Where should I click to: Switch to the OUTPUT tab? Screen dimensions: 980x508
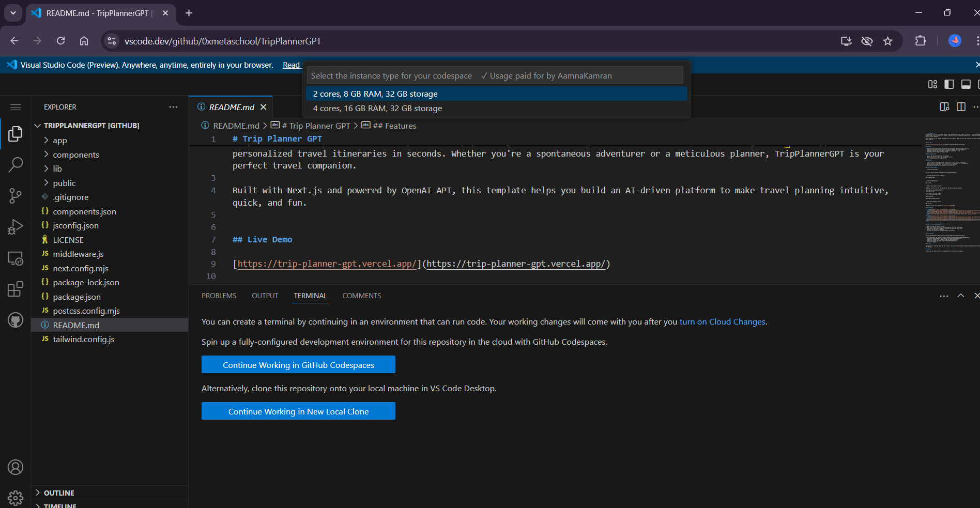[x=265, y=296]
